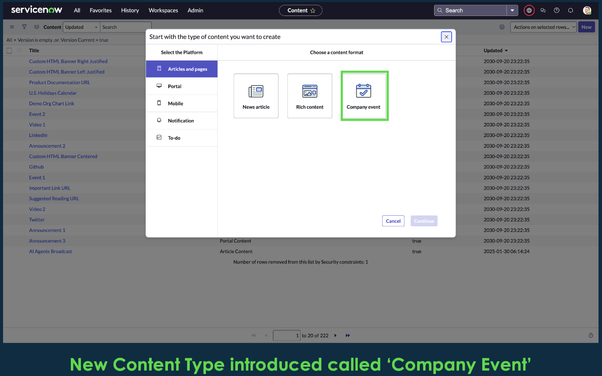The height and width of the screenshot is (376, 602).
Task: Open the chat sidebar icon
Action: coord(543,10)
